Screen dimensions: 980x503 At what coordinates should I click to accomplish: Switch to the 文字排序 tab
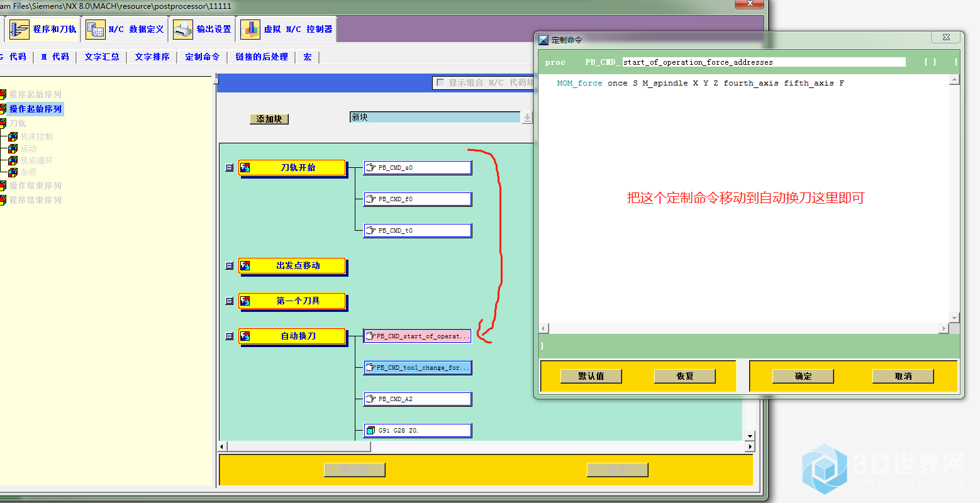(x=152, y=57)
